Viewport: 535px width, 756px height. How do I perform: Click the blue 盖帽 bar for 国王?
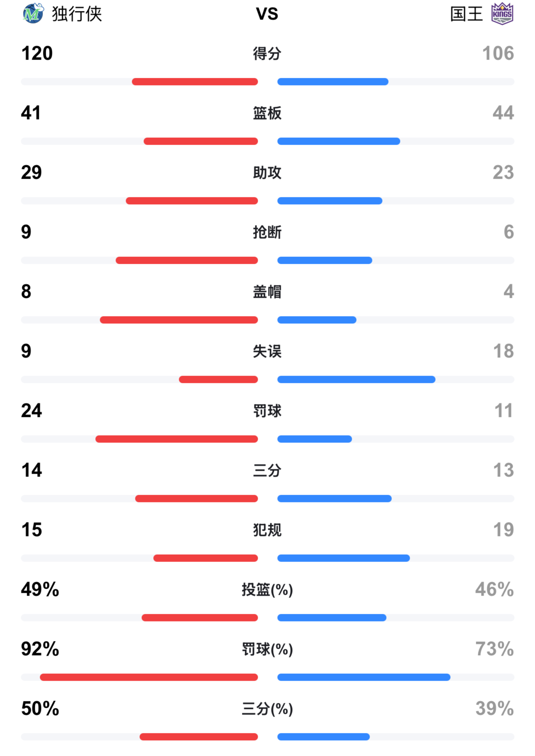pyautogui.click(x=317, y=320)
